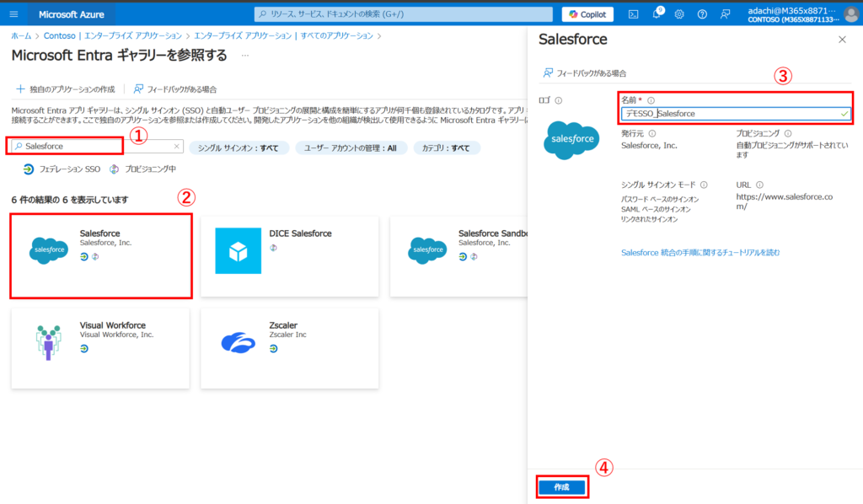Viewport: 863px width, 504px height.
Task: Click the info icon next to 名前
Action: click(651, 100)
